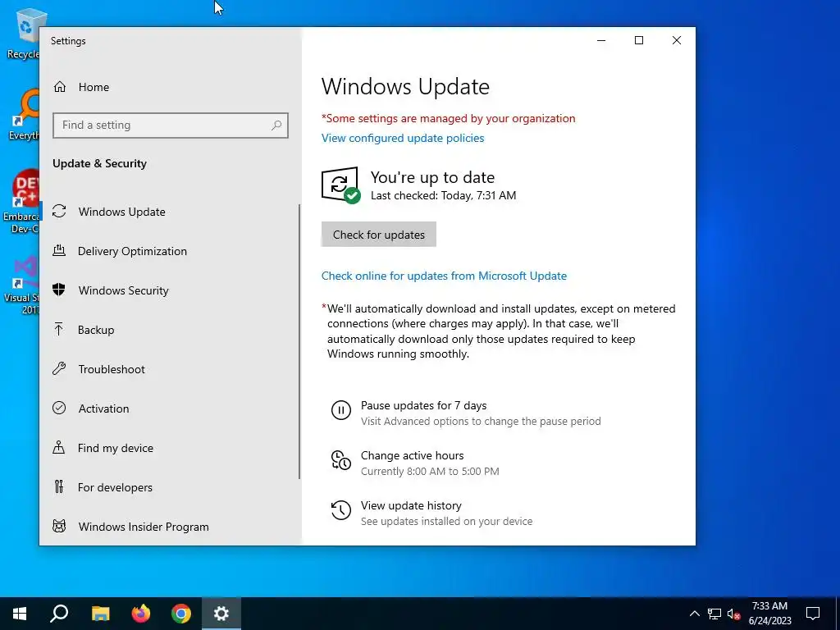Open the Windows Start menu
Image resolution: width=840 pixels, height=630 pixels.
click(x=20, y=614)
